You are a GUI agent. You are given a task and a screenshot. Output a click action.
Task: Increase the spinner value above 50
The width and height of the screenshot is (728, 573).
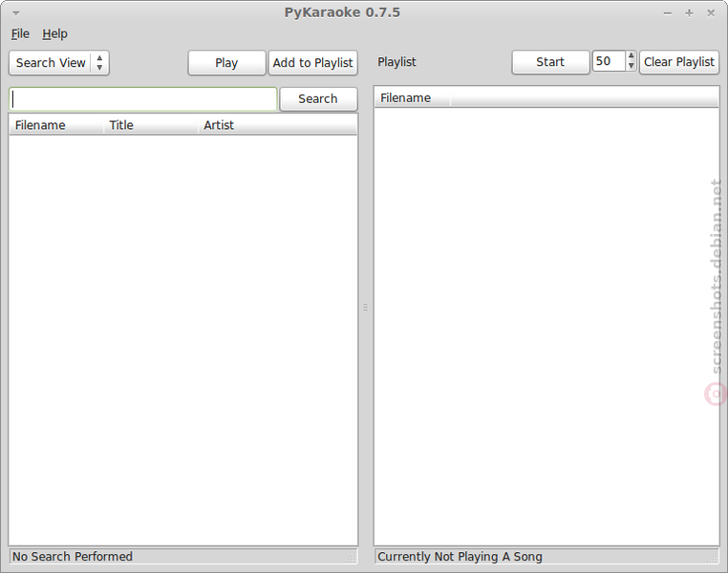(631, 56)
